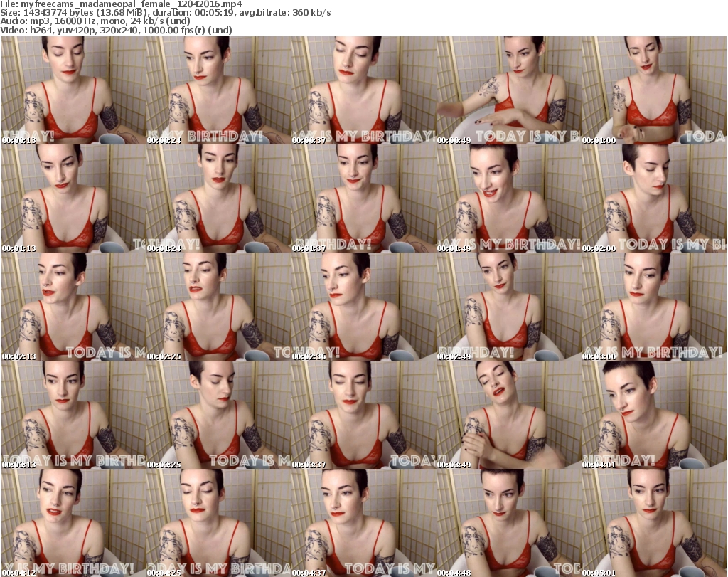This screenshot has height=577, width=728.
Task: Select the thumbnail at 00:01:49
Action: point(508,198)
